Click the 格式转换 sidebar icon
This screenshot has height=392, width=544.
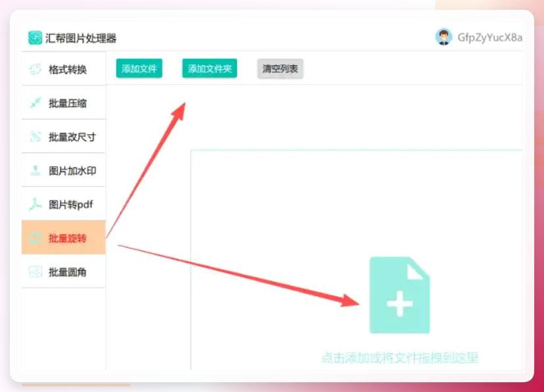[35, 69]
